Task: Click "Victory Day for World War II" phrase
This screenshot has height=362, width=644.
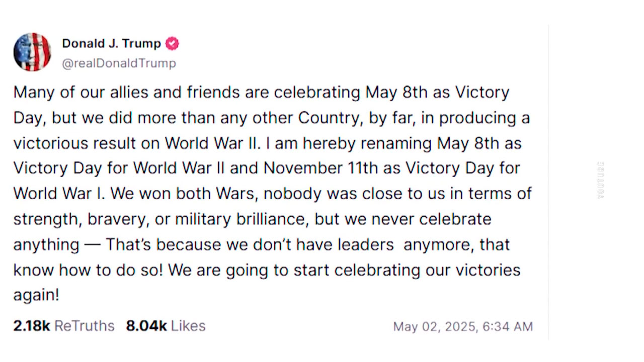Action: (x=119, y=168)
